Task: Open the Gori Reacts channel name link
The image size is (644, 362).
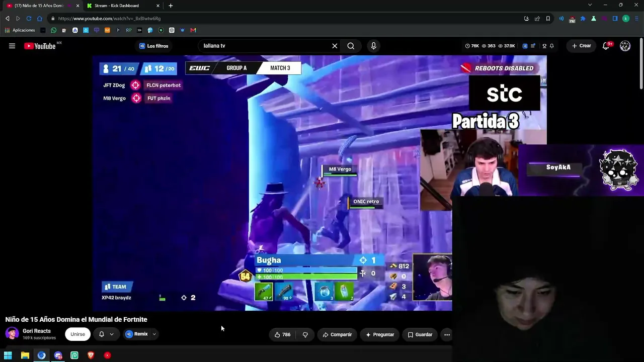Action: 37,331
